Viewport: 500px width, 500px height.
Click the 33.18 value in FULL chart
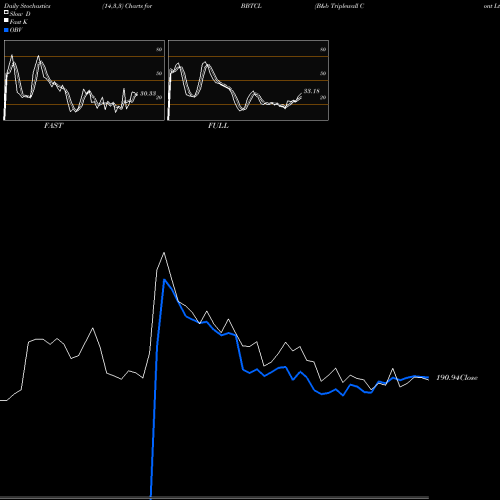tap(312, 91)
